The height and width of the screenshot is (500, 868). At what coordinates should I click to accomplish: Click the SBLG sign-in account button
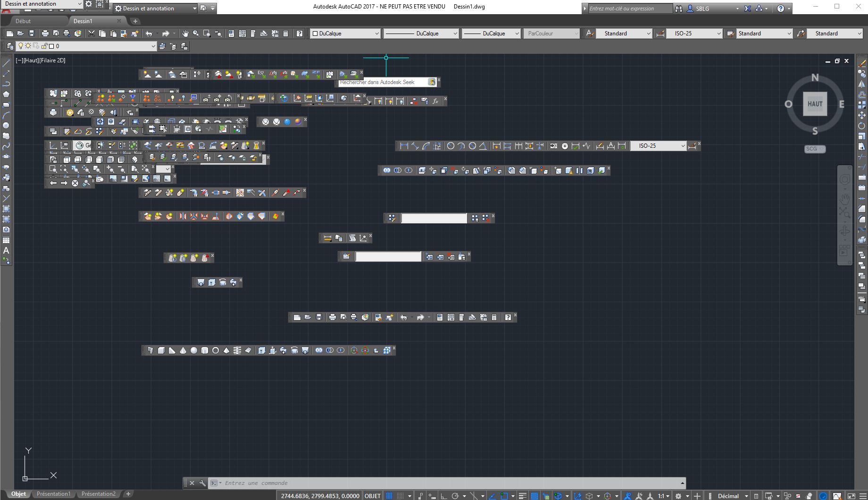pos(711,8)
